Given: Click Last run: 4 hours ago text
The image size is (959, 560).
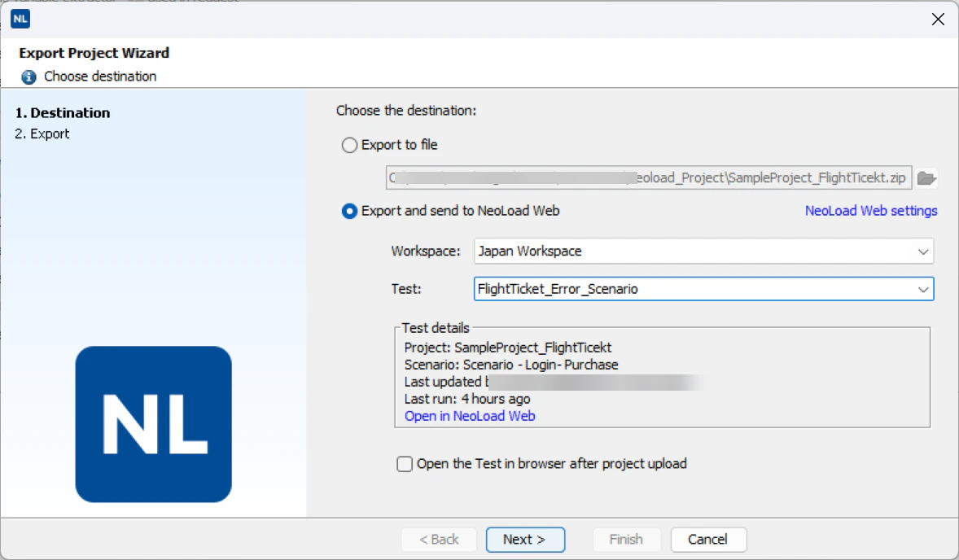Looking at the screenshot, I should pyautogui.click(x=467, y=399).
